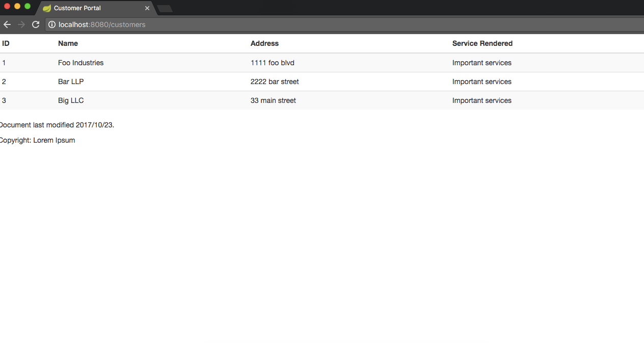Reload the customers page

click(36, 24)
